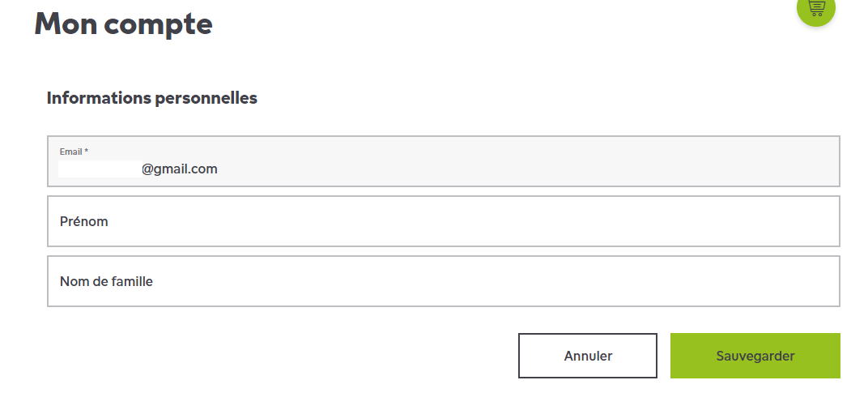
Task: Open the shopping cart icon
Action: pos(816,7)
